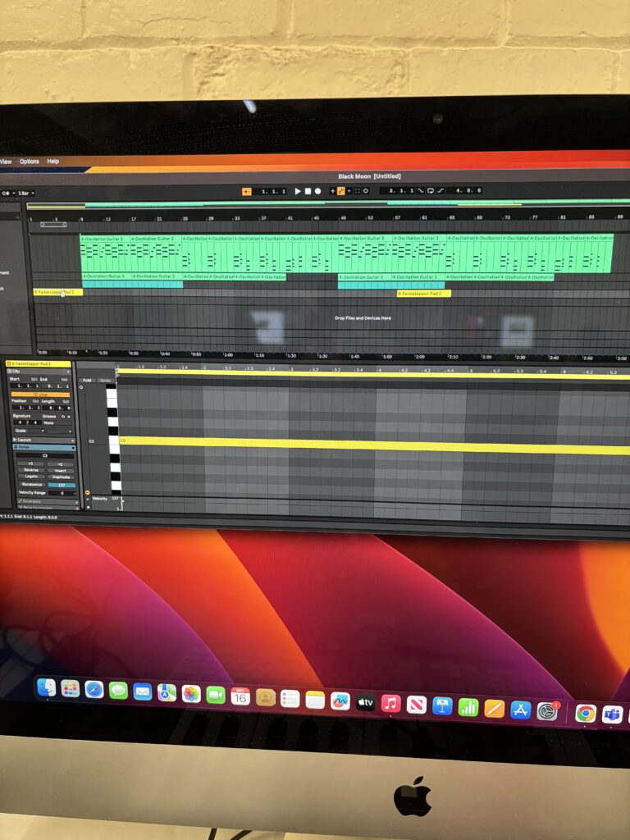Viewport: 630px width, 840px height.
Task: Toggle the Follow button in the transport
Action: (x=246, y=191)
